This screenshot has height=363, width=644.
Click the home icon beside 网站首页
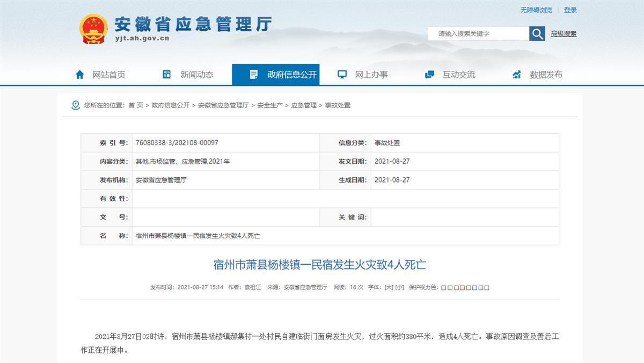[80, 75]
